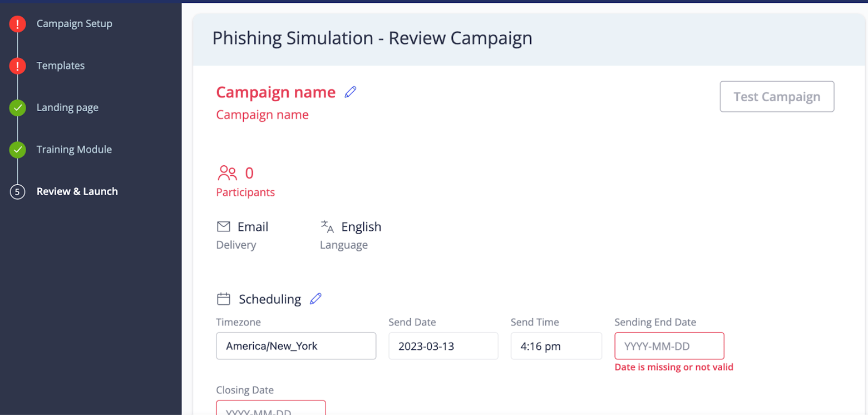Go to the Campaign Setup step
This screenshot has height=415, width=868.
pos(75,24)
